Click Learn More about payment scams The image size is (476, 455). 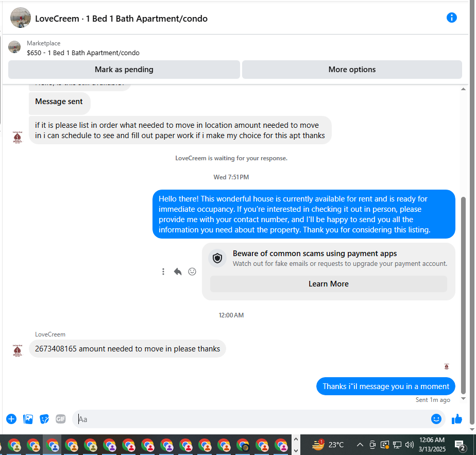(x=329, y=284)
